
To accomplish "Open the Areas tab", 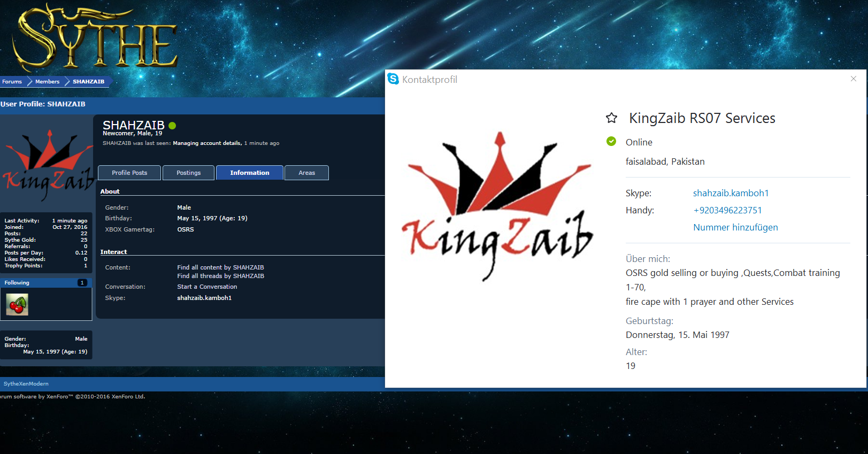I will click(307, 173).
